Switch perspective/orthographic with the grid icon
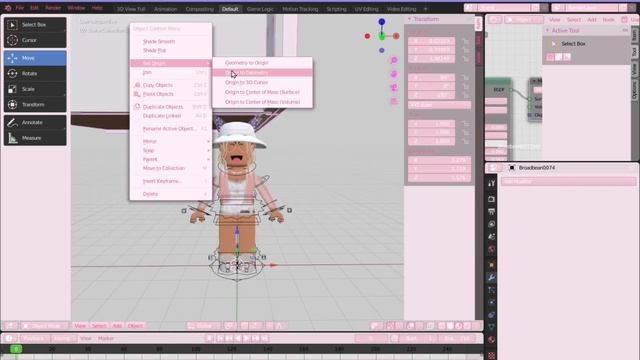This screenshot has width=640, height=360. click(x=394, y=101)
